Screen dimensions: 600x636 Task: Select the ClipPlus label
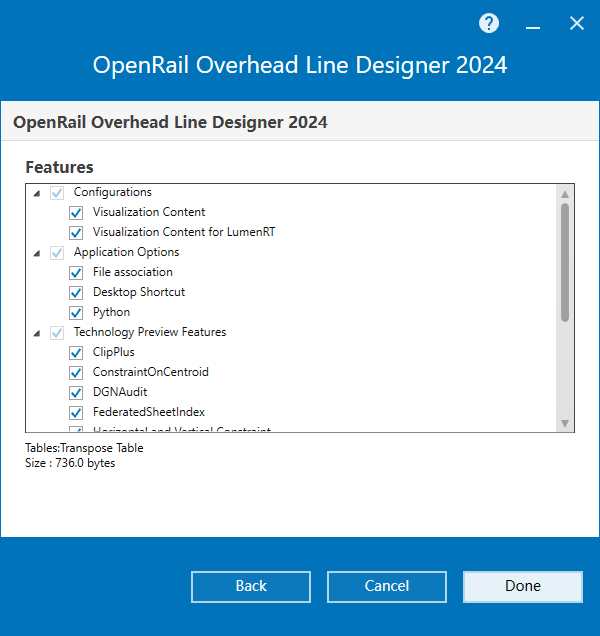click(x=114, y=352)
